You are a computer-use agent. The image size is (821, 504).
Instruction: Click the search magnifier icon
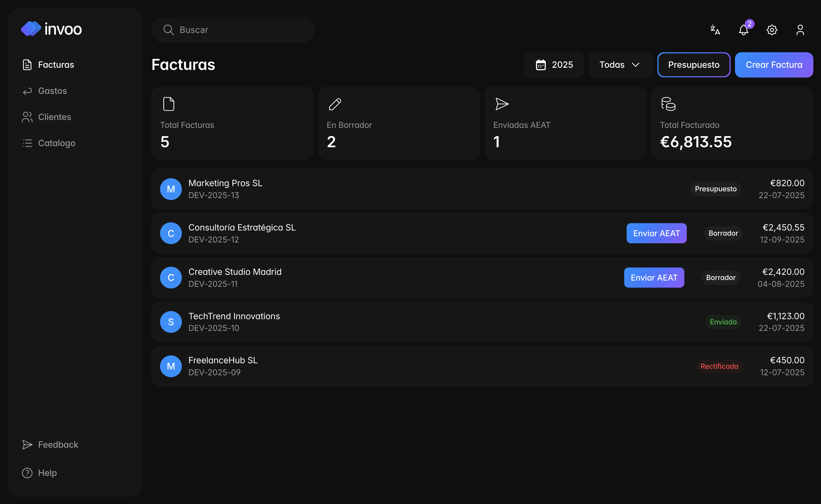point(168,30)
